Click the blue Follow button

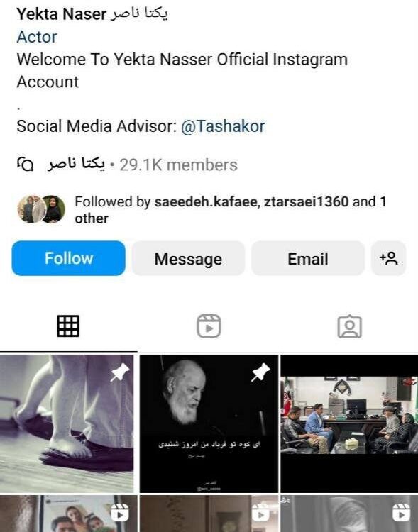(68, 258)
